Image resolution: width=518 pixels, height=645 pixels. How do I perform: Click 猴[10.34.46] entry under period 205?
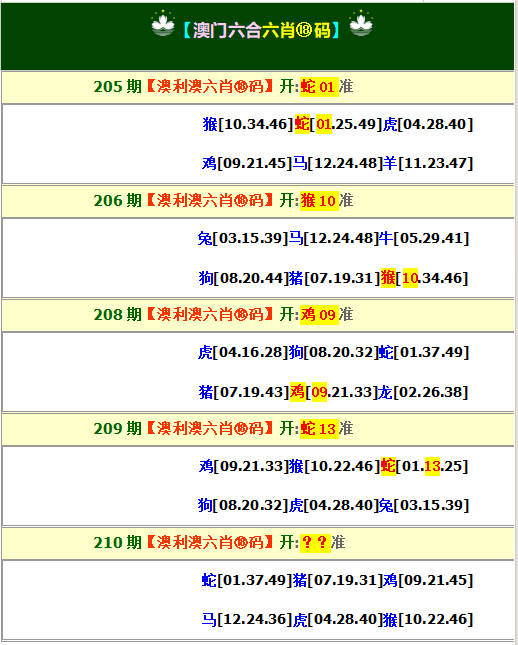pyautogui.click(x=248, y=124)
